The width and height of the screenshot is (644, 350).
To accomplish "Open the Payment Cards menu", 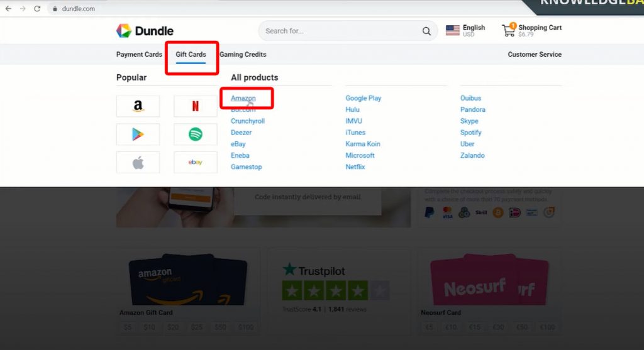I will point(139,55).
